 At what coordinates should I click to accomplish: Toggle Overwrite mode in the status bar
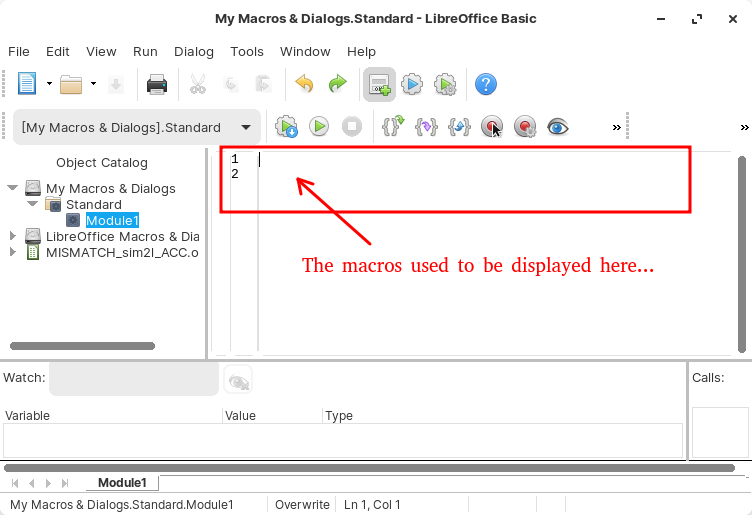pos(302,505)
